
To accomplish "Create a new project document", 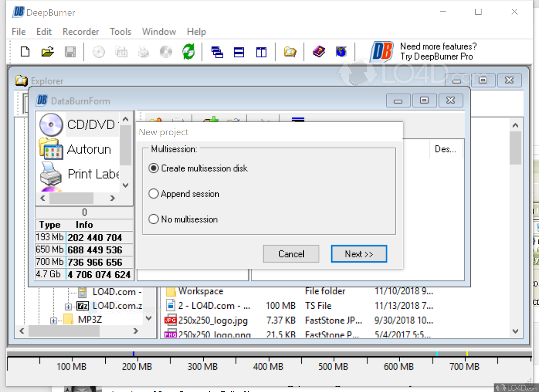I will (25, 52).
